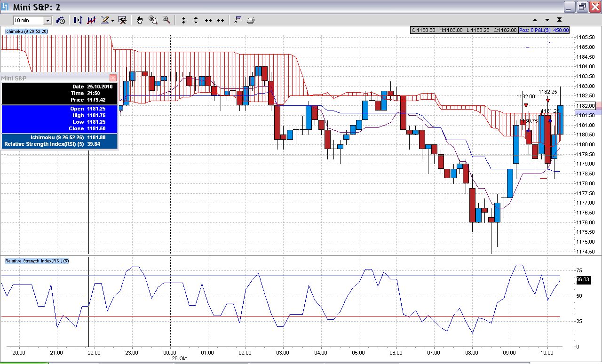This screenshot has width=602, height=364.
Task: Print the chart with printer icon
Action: 251,20
